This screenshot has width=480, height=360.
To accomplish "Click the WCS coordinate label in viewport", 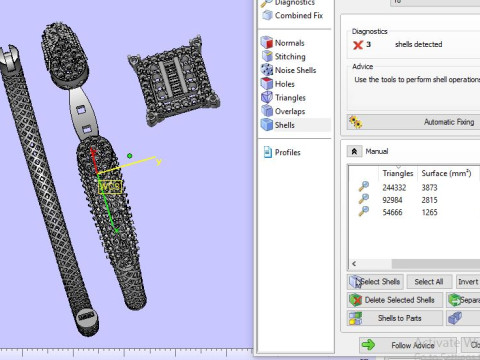I will pyautogui.click(x=110, y=187).
